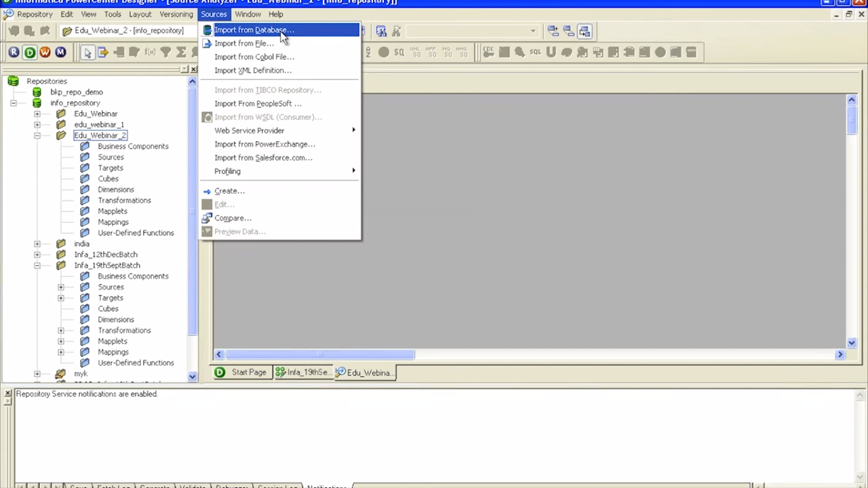
Task: Click the find/search binoculars icon
Action: (x=381, y=30)
